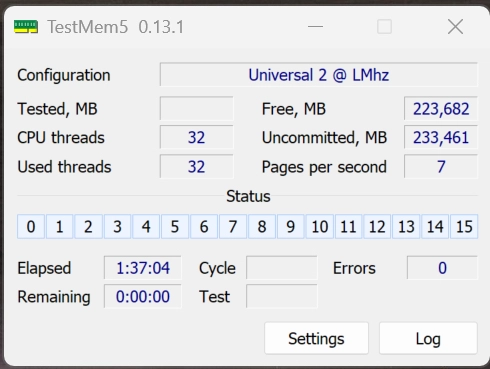Open the Settings button
490x369 pixels.
(x=316, y=338)
